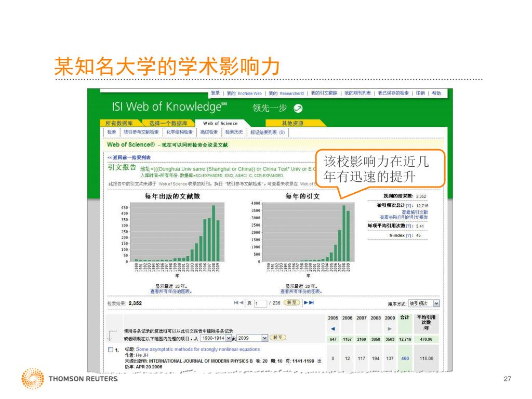Click the round arrow icon beside 领先一步
Image resolution: width=532 pixels, height=399 pixels.
[x=298, y=108]
